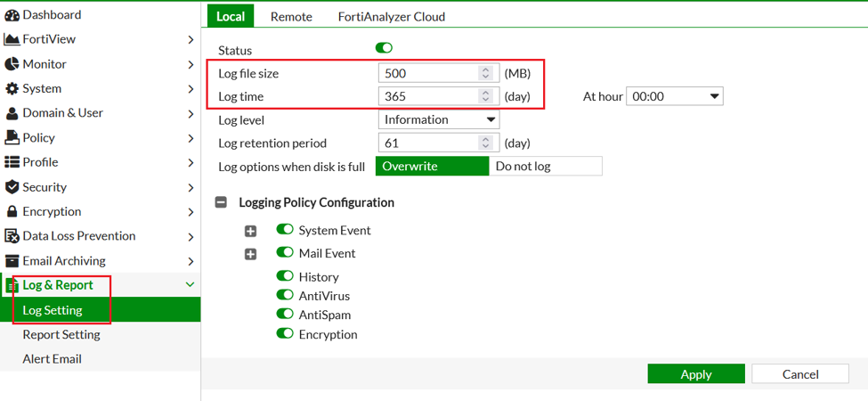Click the Policy document icon

coord(12,137)
